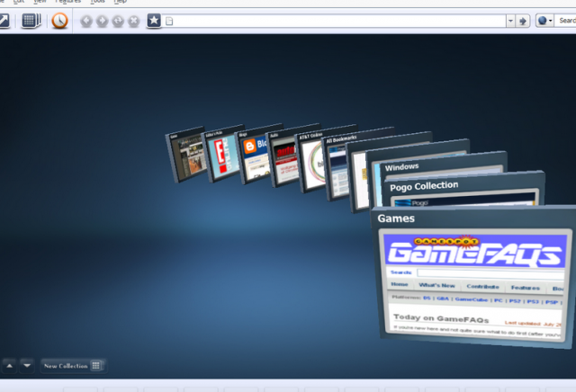
Task: Click the Features tab in GameFAQs
Action: click(x=526, y=288)
